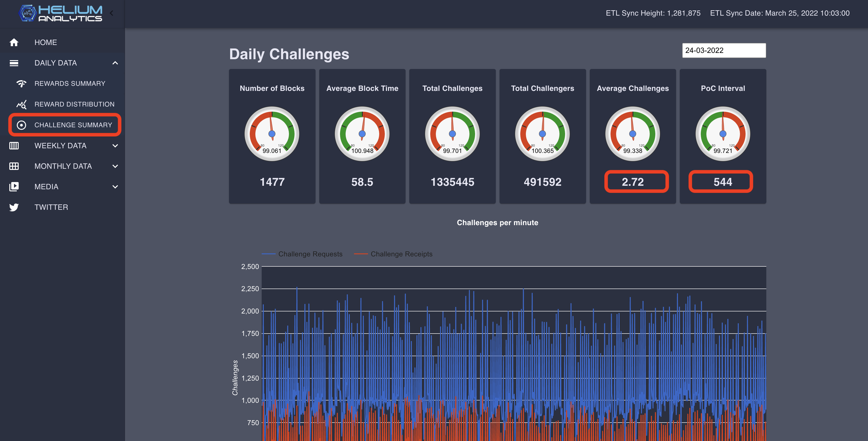Image resolution: width=868 pixels, height=441 pixels.
Task: Click the 24-03-2022 date input field
Action: [x=724, y=51]
